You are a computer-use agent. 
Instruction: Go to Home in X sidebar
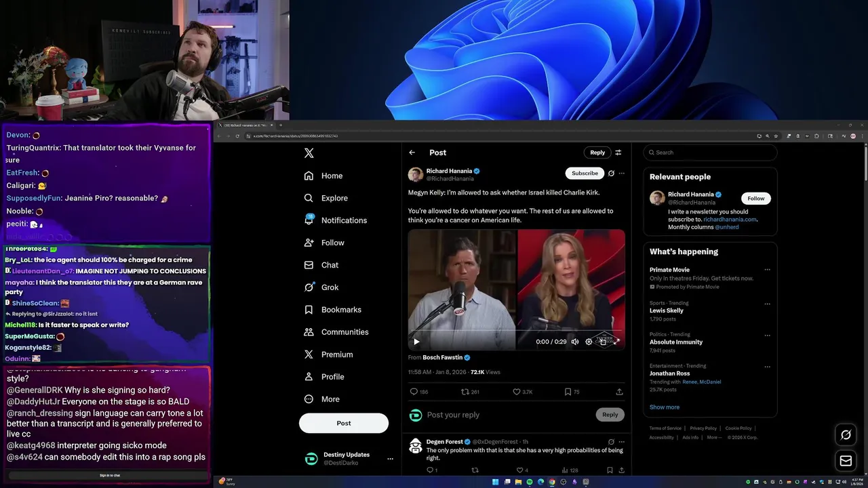(323, 176)
